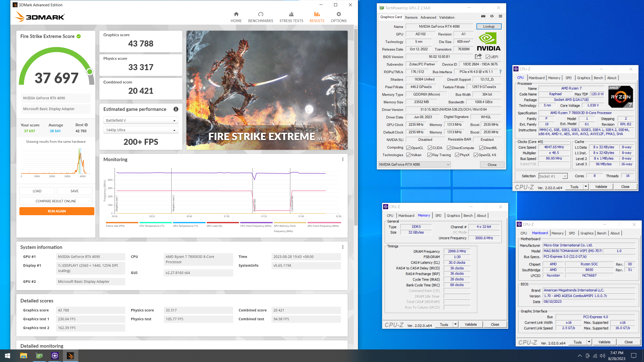Image resolution: width=644 pixels, height=362 pixels.
Task: Toggle the UEFI checkbox in GPU-Z
Action: [x=488, y=57]
